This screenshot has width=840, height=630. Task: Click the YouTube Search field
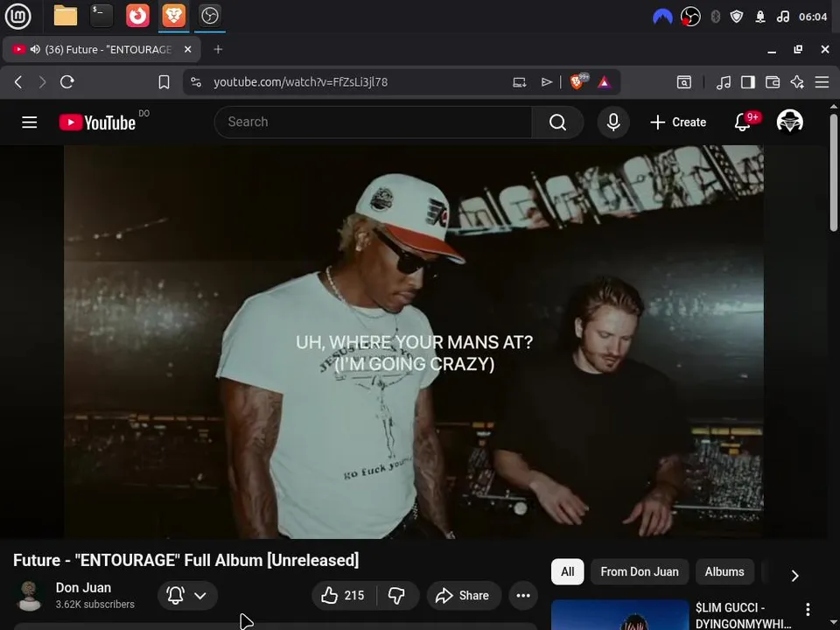pos(374,122)
